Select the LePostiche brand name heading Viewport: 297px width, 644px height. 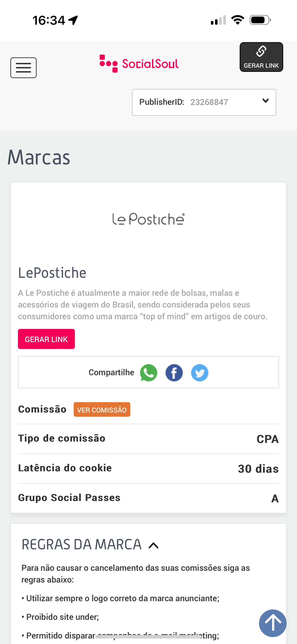pyautogui.click(x=52, y=272)
